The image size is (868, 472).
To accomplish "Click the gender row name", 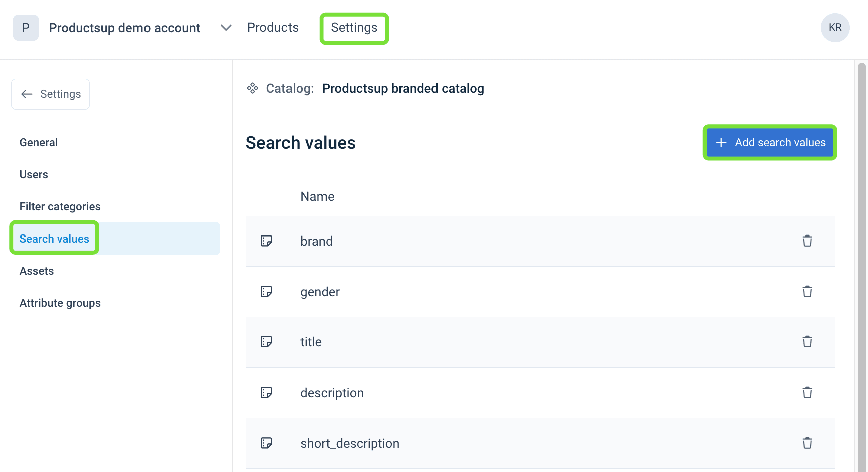I will (x=320, y=292).
